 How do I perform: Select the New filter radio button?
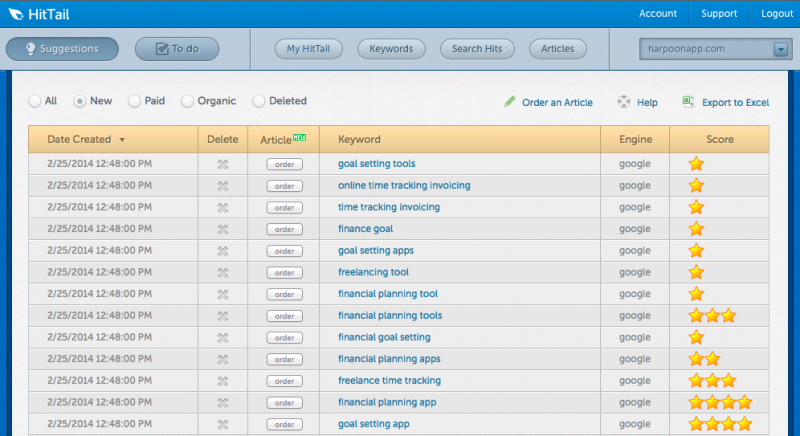(80, 101)
